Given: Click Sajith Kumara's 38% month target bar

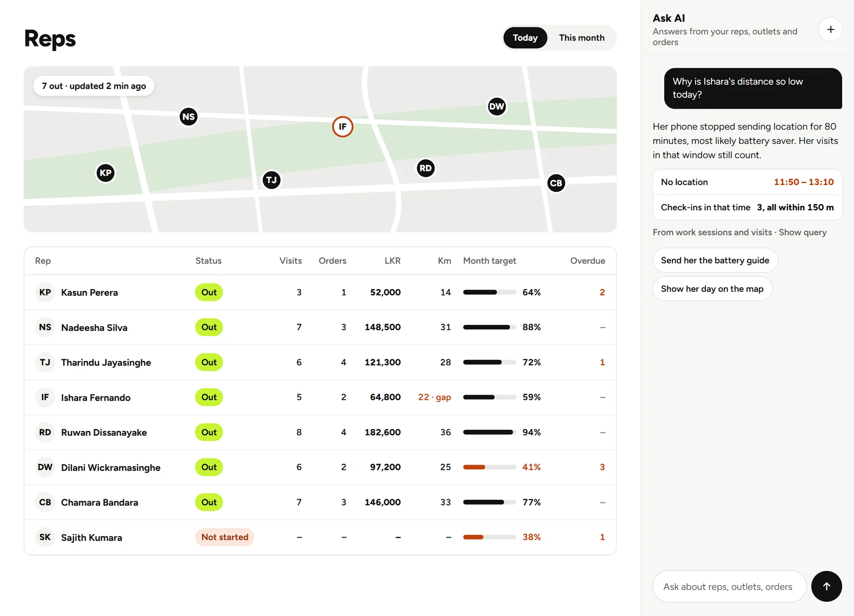Looking at the screenshot, I should click(x=490, y=537).
